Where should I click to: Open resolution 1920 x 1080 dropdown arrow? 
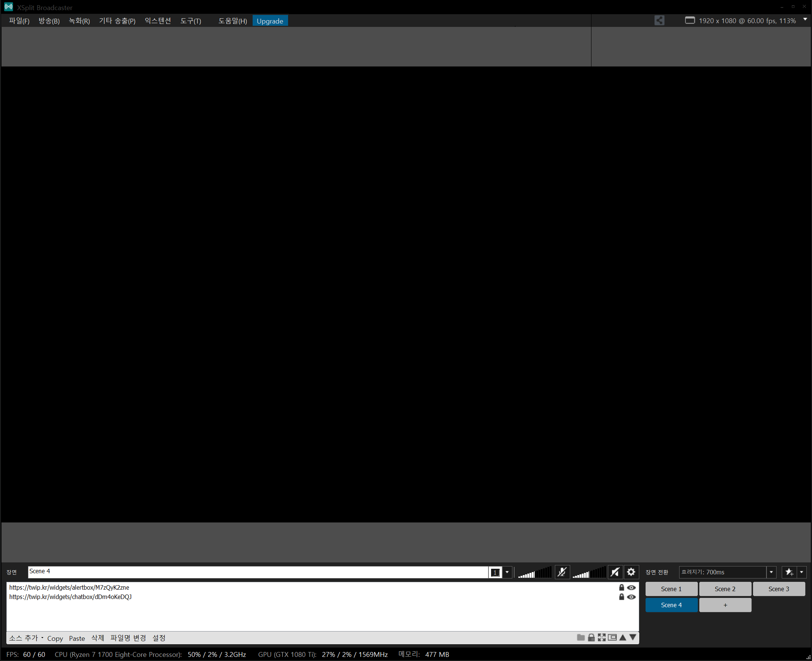point(805,19)
